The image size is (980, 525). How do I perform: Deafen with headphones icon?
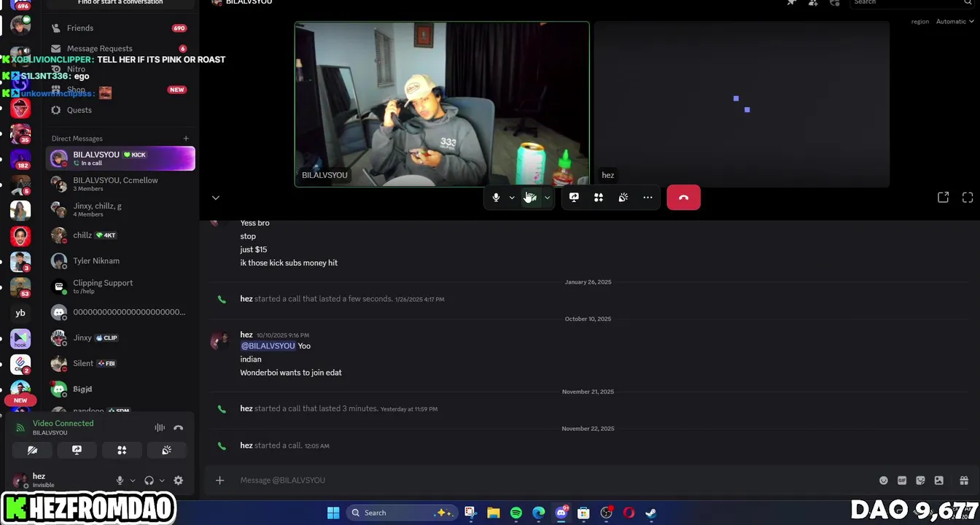click(x=149, y=481)
